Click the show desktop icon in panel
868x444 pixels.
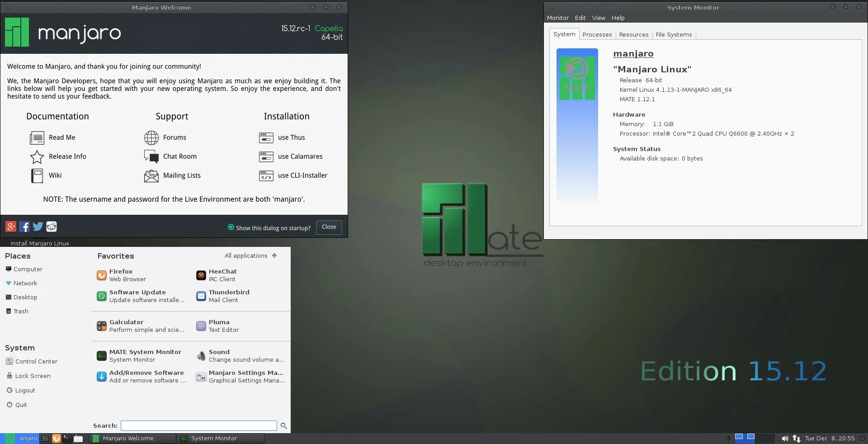tap(45, 439)
